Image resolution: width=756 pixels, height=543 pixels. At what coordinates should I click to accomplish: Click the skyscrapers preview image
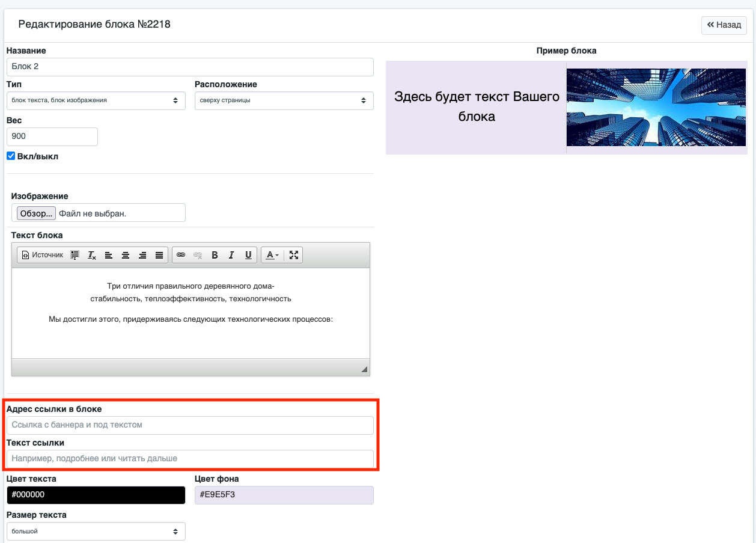[x=657, y=108]
